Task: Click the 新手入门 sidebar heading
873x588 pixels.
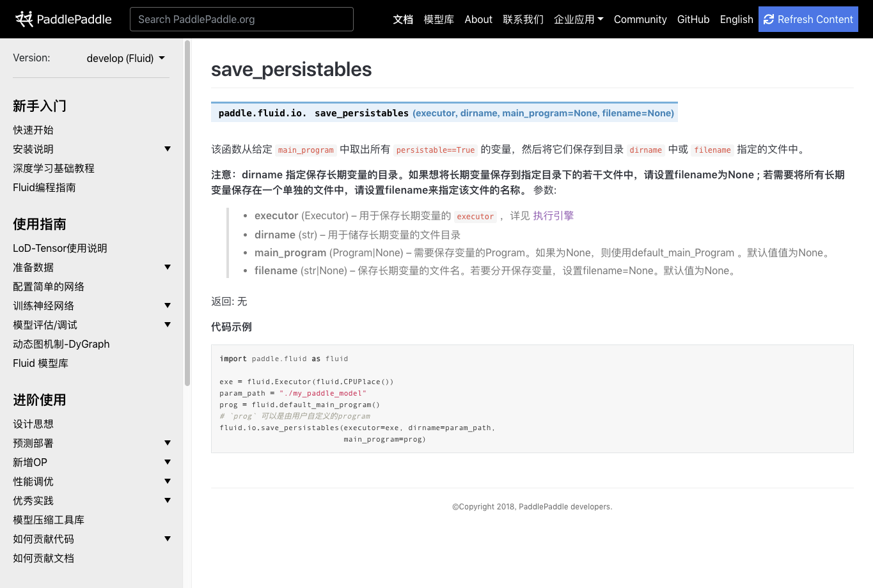Action: click(x=40, y=106)
